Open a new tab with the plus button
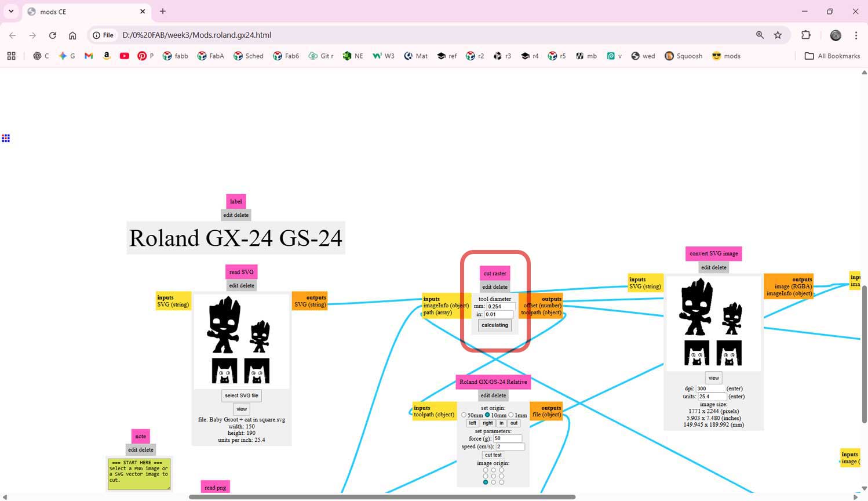 [x=163, y=11]
